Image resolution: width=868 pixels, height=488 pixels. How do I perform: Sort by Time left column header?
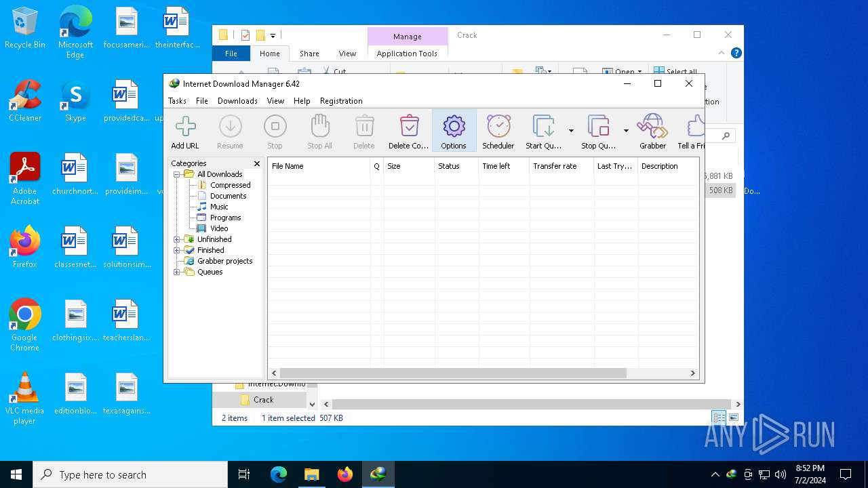pyautogui.click(x=504, y=166)
